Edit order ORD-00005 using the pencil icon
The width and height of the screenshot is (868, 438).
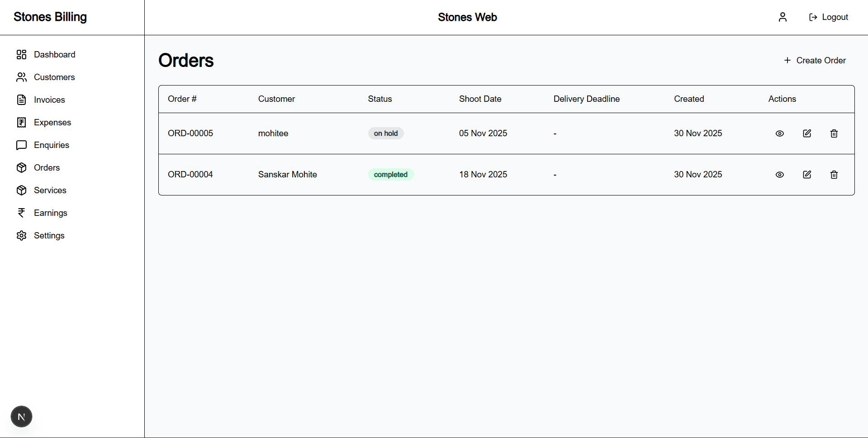click(807, 133)
